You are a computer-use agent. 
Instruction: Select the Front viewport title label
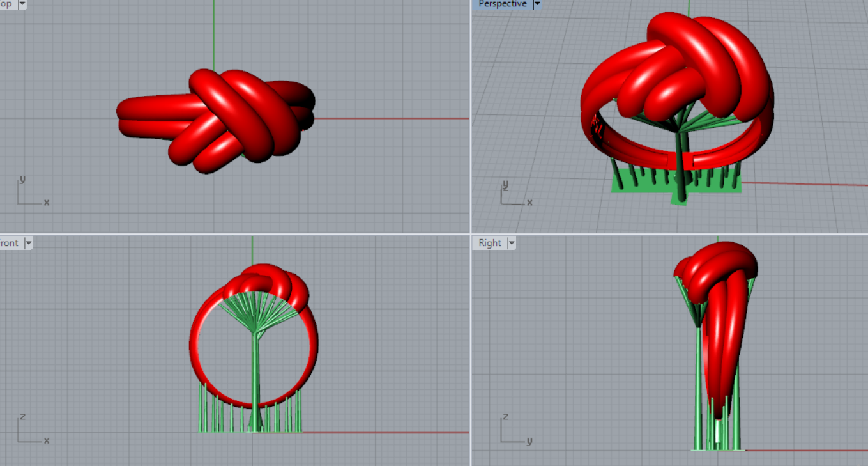click(10, 243)
